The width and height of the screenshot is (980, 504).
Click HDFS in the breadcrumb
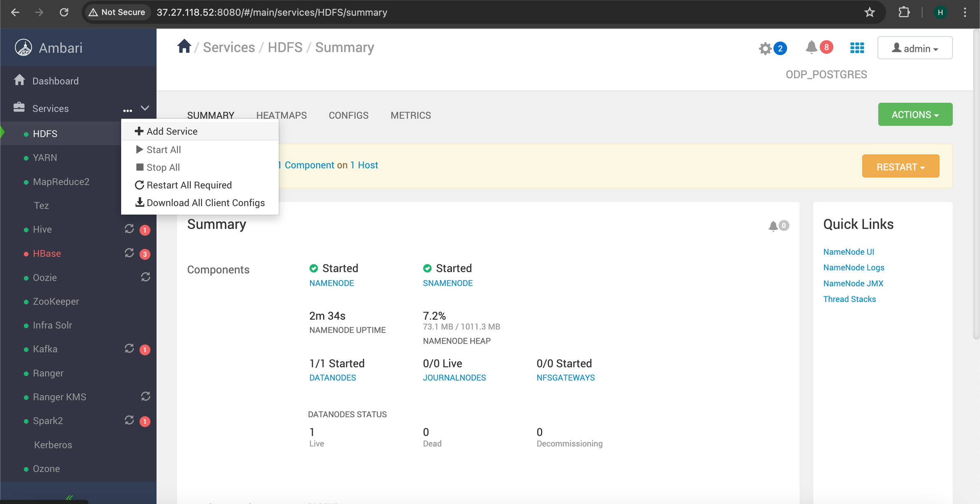click(285, 47)
